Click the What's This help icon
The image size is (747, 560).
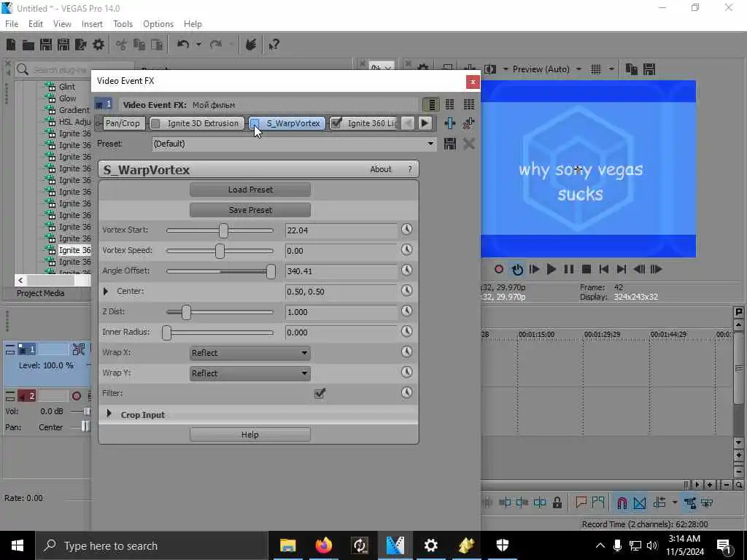point(274,44)
